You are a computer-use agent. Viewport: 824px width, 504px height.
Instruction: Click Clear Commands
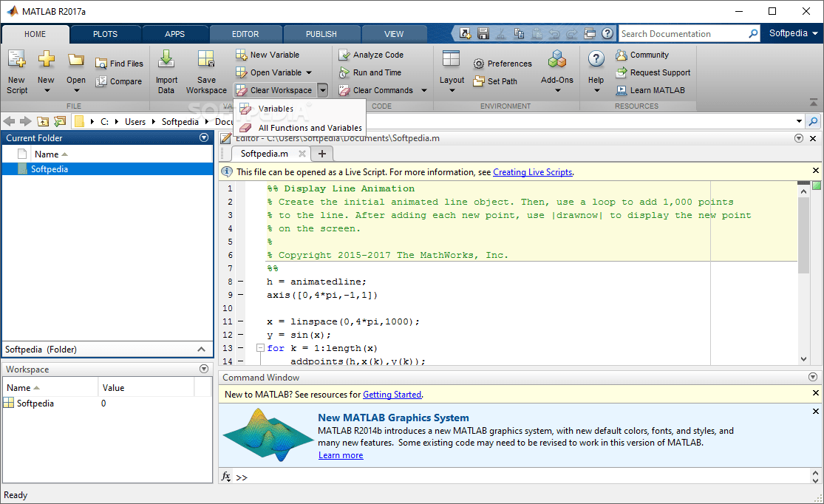click(x=376, y=90)
